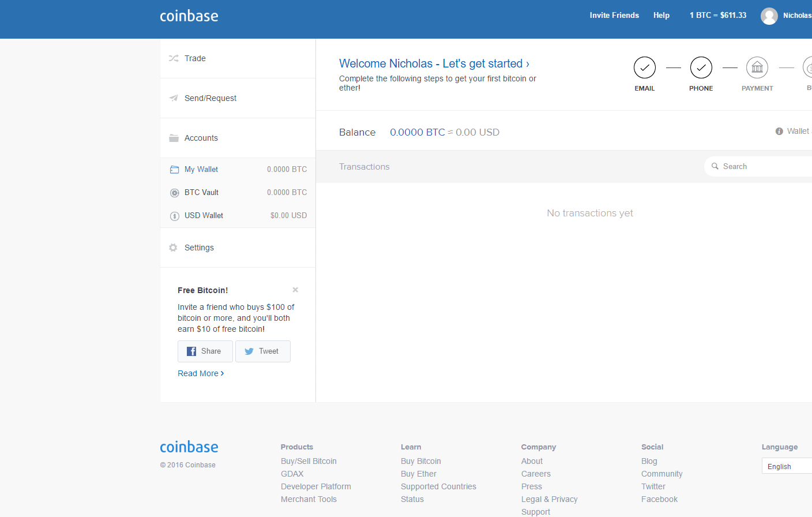Open Buy Ether footer link

(419, 474)
